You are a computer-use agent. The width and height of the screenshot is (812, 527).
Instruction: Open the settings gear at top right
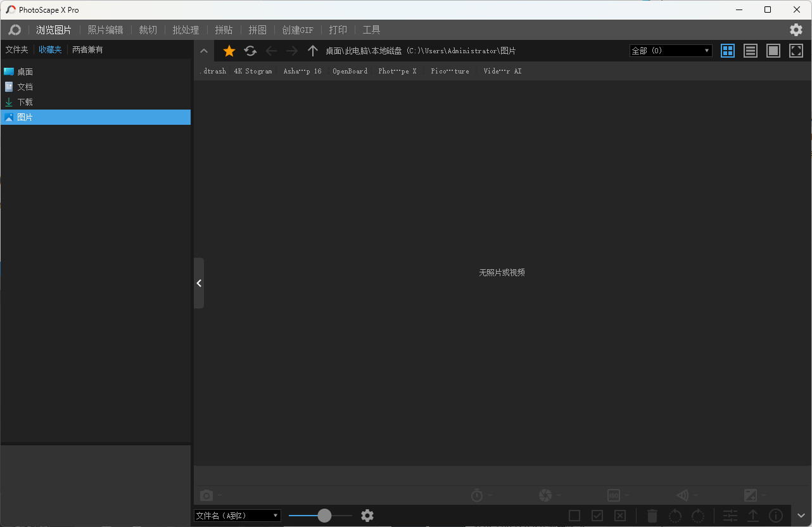[796, 30]
